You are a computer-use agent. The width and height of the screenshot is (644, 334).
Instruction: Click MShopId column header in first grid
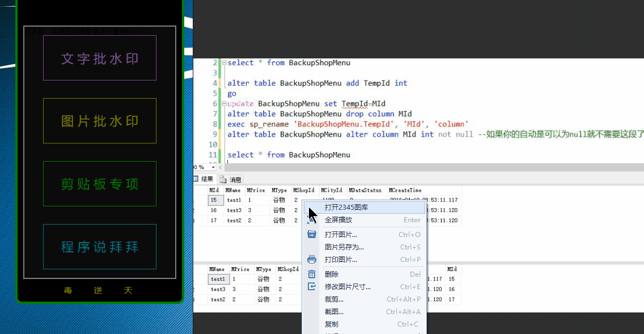pyautogui.click(x=304, y=190)
